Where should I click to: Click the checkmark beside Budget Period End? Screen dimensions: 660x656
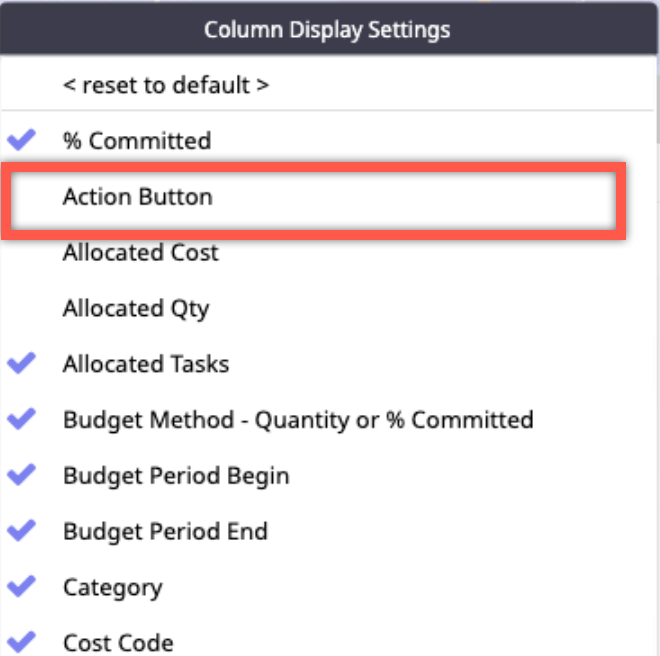point(21,531)
